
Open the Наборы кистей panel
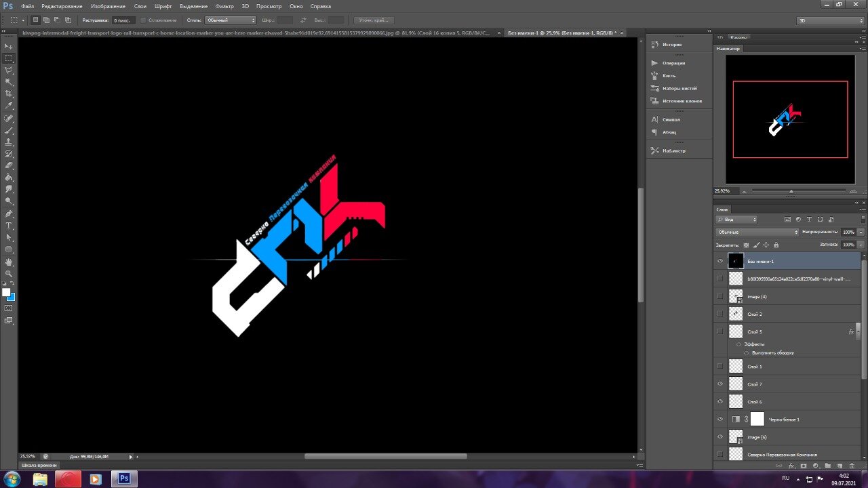(x=679, y=88)
